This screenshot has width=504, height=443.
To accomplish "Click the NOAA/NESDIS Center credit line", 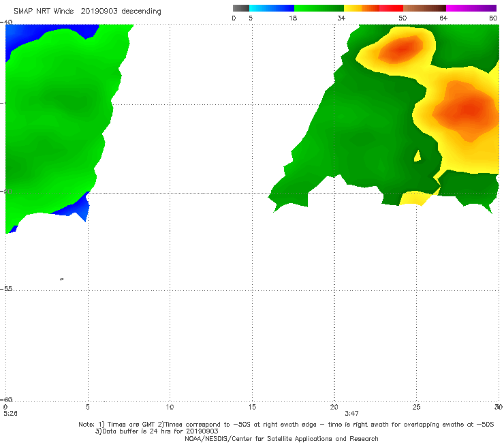I will pos(281,439).
